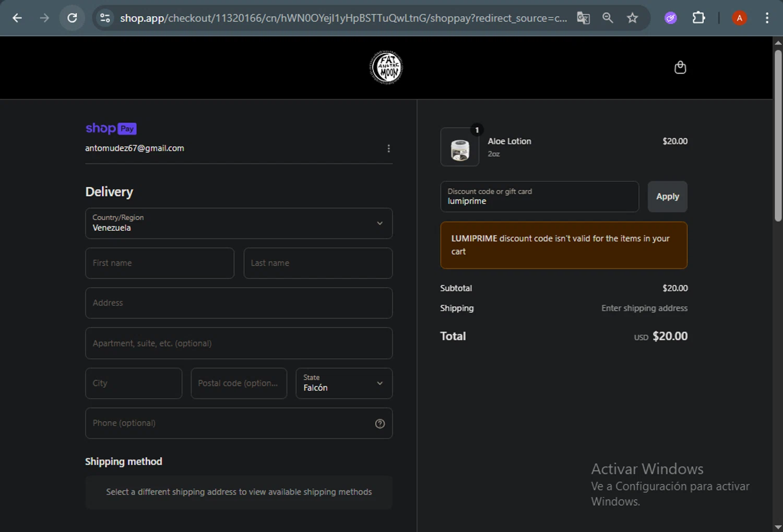Click the City input field
783x532 pixels.
134,383
